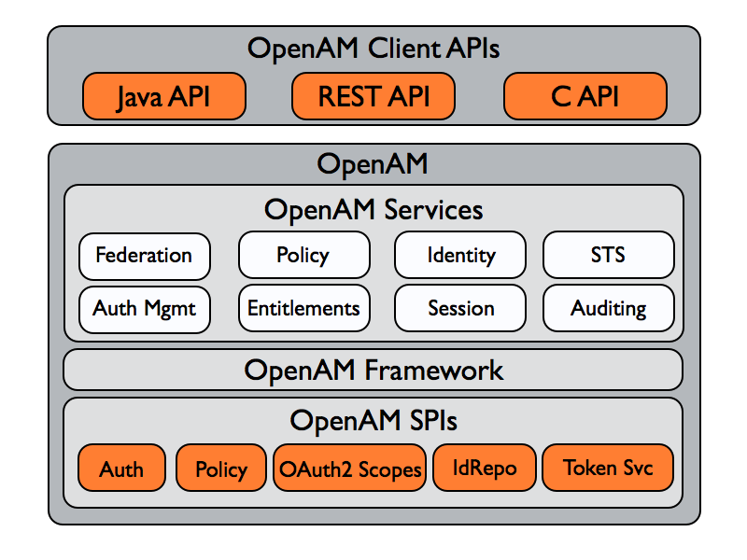Click the Policy box under OpenAM SPIs
The image size is (747, 560).
221,469
